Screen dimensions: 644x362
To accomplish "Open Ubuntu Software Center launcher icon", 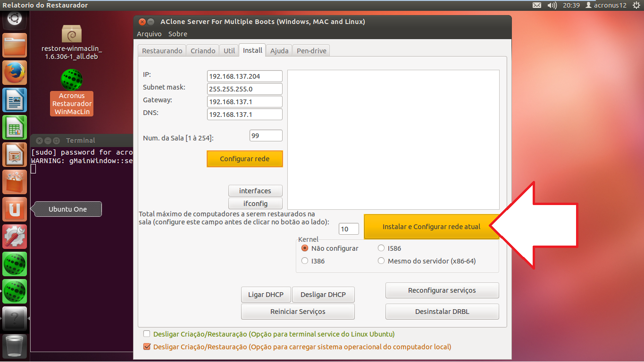I will (15, 182).
